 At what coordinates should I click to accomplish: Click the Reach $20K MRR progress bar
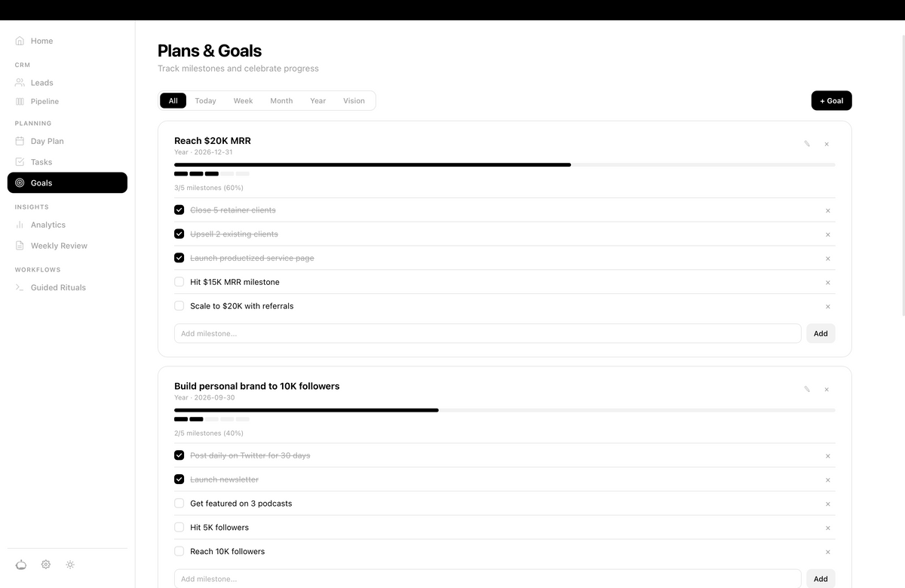(505, 164)
